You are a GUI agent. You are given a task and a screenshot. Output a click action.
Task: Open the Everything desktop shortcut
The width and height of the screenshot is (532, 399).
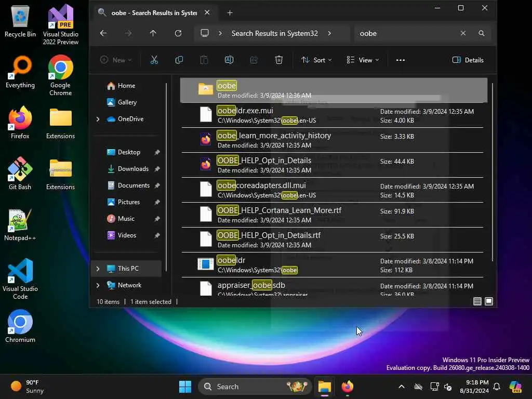tap(20, 72)
